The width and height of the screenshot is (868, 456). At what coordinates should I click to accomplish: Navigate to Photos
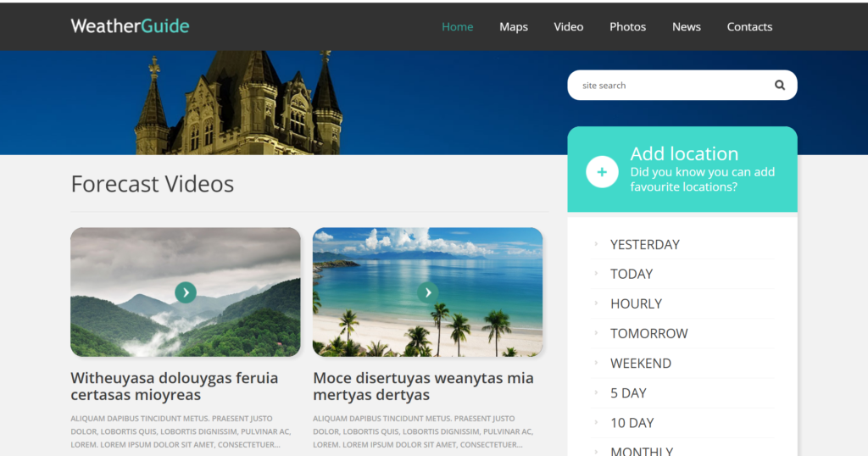[628, 26]
